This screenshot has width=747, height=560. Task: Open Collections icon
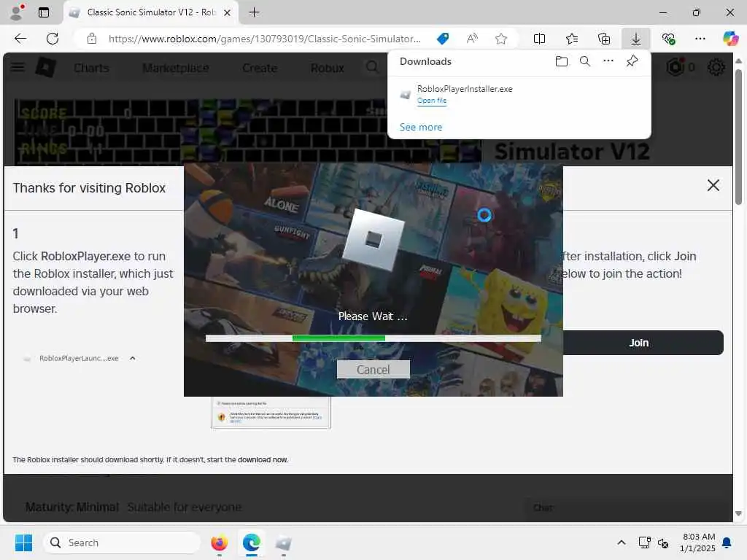[x=603, y=39]
